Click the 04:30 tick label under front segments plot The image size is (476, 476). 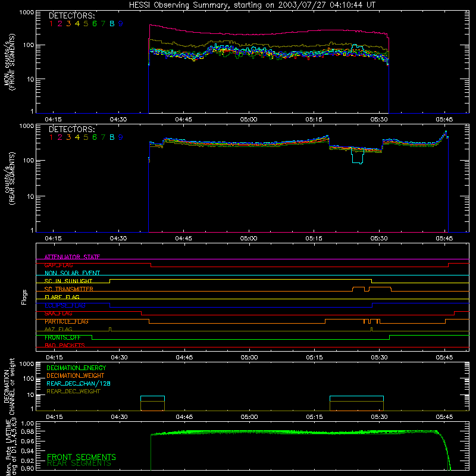click(x=118, y=120)
